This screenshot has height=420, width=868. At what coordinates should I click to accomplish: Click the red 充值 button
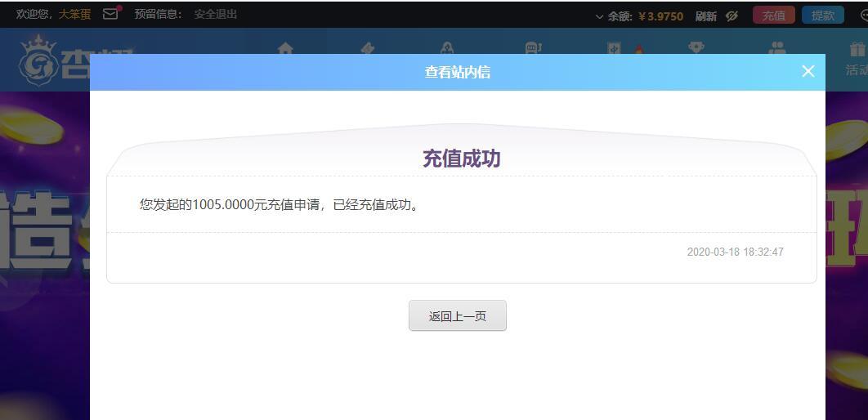774,16
